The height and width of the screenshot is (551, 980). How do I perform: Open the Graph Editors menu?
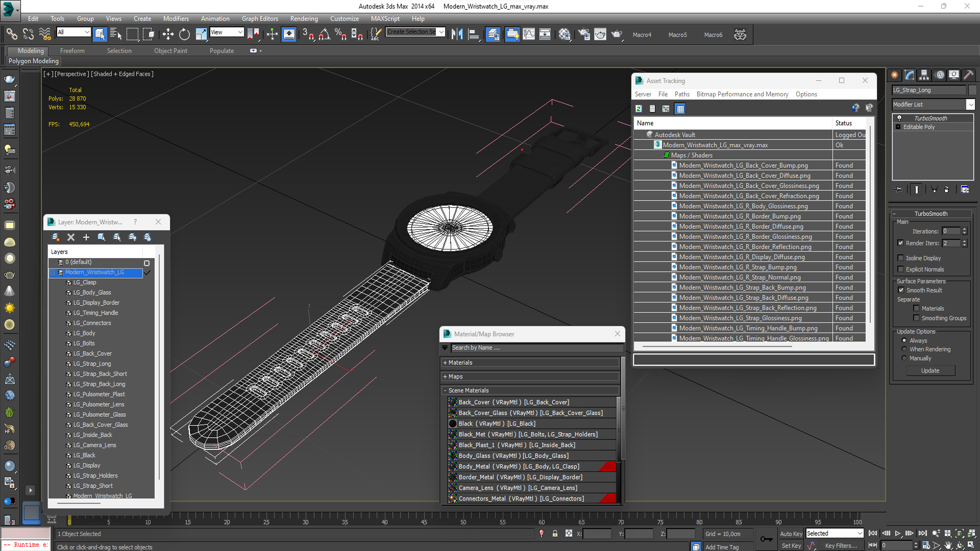pyautogui.click(x=260, y=18)
